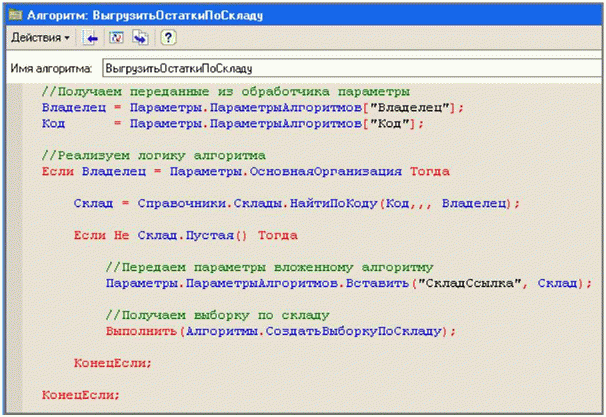Click the algorithm window title bar icon

click(x=16, y=15)
